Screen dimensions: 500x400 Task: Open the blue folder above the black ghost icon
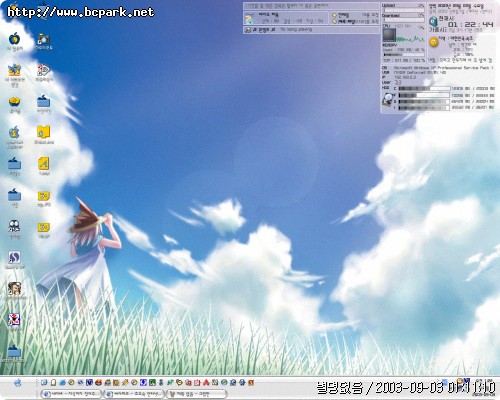coord(14,195)
